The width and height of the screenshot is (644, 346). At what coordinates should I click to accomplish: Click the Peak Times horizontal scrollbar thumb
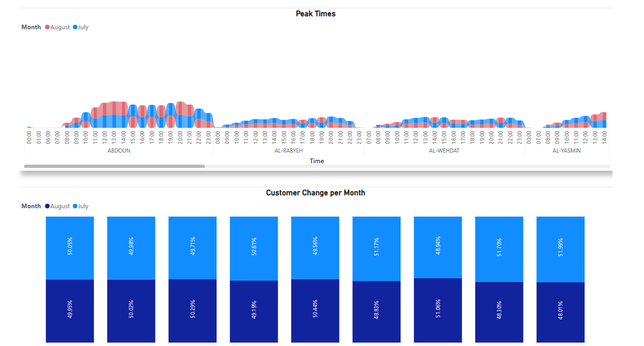click(x=114, y=166)
